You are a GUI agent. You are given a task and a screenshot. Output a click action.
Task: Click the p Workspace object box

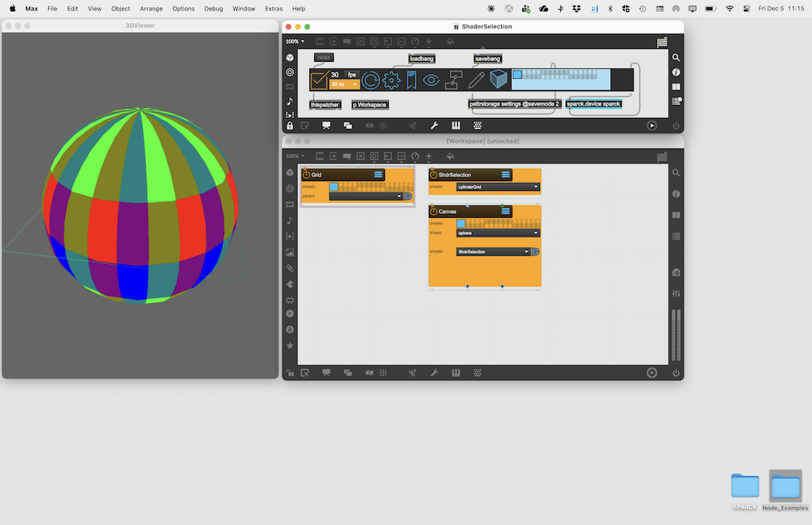tap(369, 105)
